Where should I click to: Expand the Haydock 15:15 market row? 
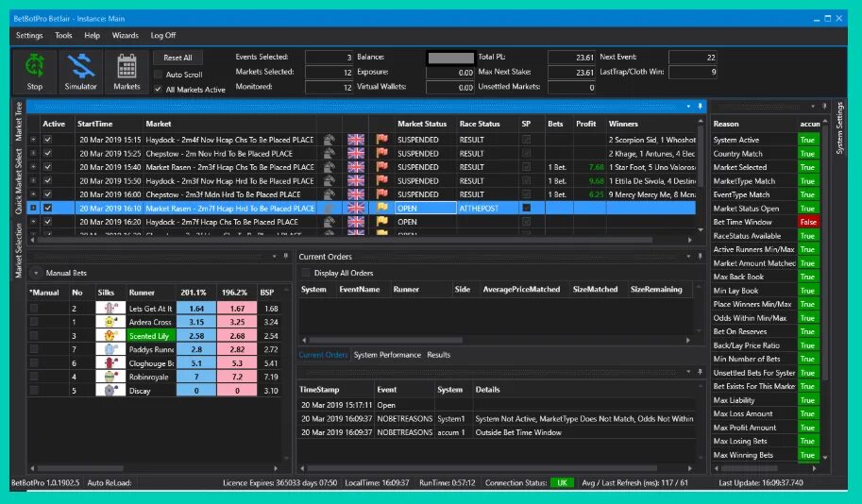33,140
